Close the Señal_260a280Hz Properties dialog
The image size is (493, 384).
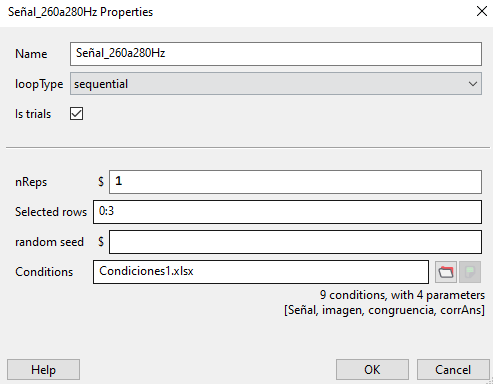482,11
